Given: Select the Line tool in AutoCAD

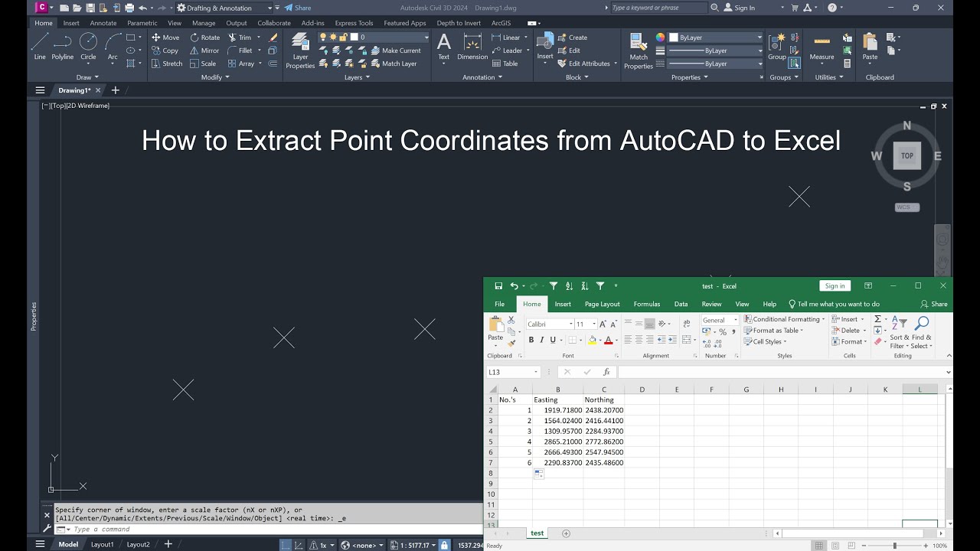Looking at the screenshot, I should tap(40, 46).
